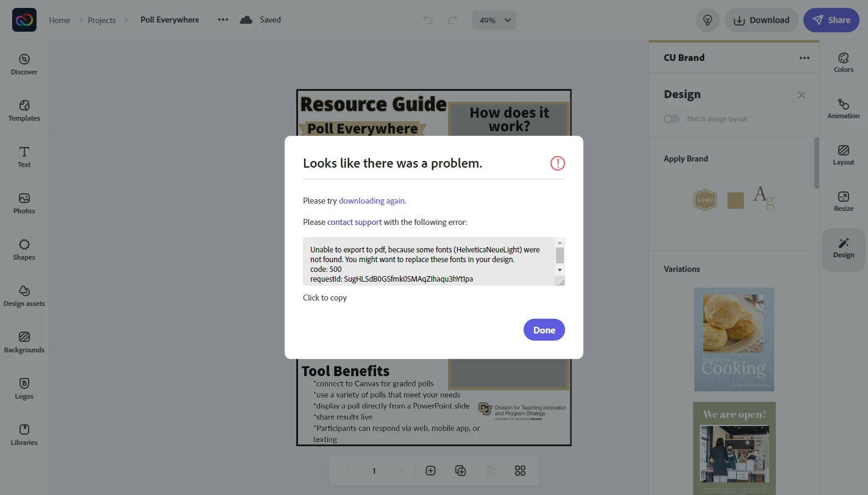Screen dimensions: 868x495
Task: Select the Text tool in sidebar
Action: click(x=24, y=157)
